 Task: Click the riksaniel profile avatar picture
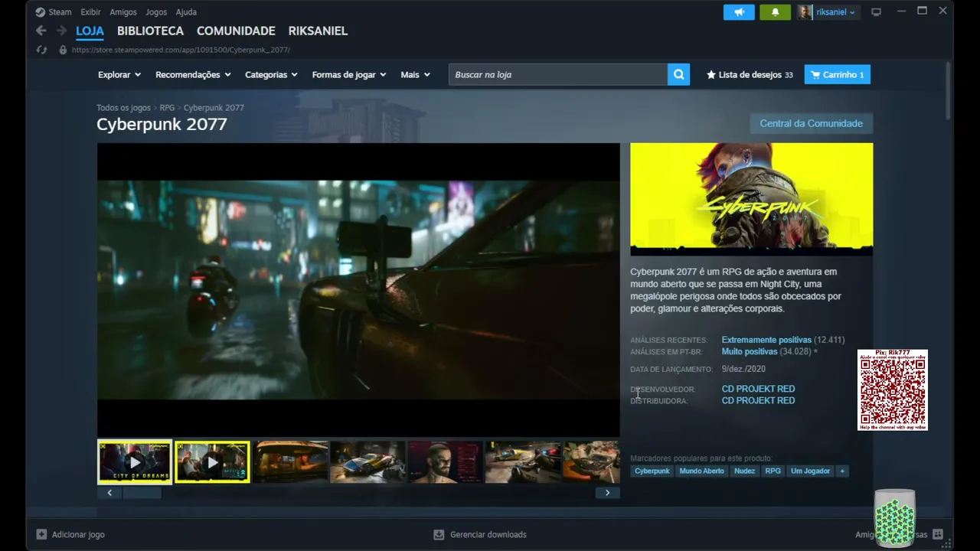(x=804, y=12)
